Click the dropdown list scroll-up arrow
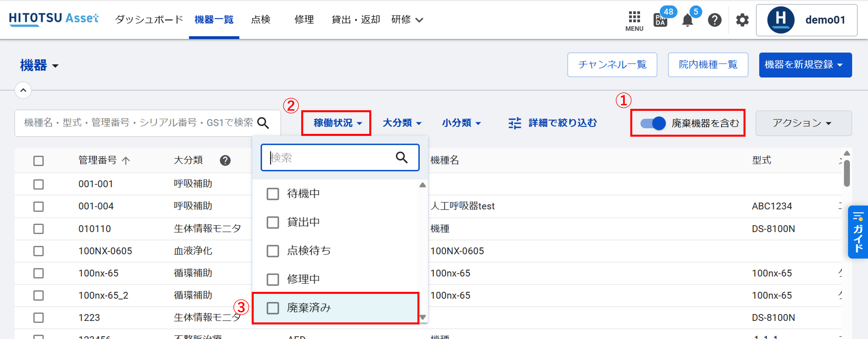The image size is (868, 339). pyautogui.click(x=423, y=185)
